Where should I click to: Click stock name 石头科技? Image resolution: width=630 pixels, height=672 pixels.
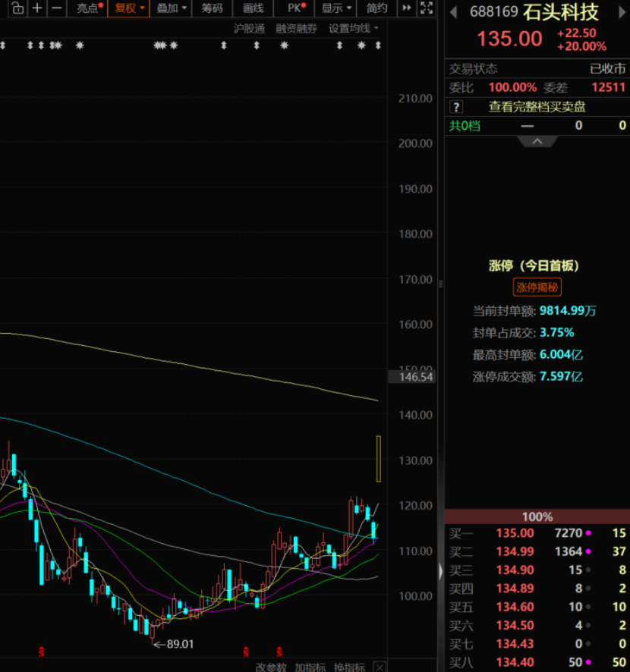click(560, 12)
